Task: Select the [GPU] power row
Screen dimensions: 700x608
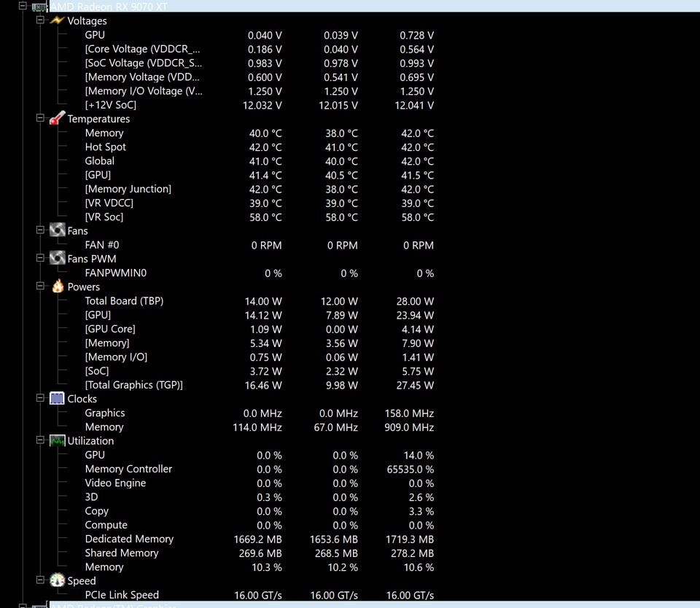Action: click(x=259, y=315)
